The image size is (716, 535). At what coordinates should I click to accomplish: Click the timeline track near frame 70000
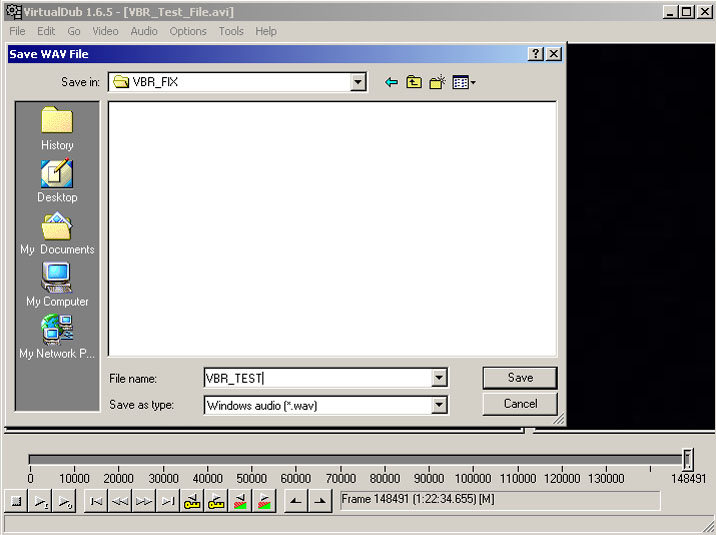340,459
